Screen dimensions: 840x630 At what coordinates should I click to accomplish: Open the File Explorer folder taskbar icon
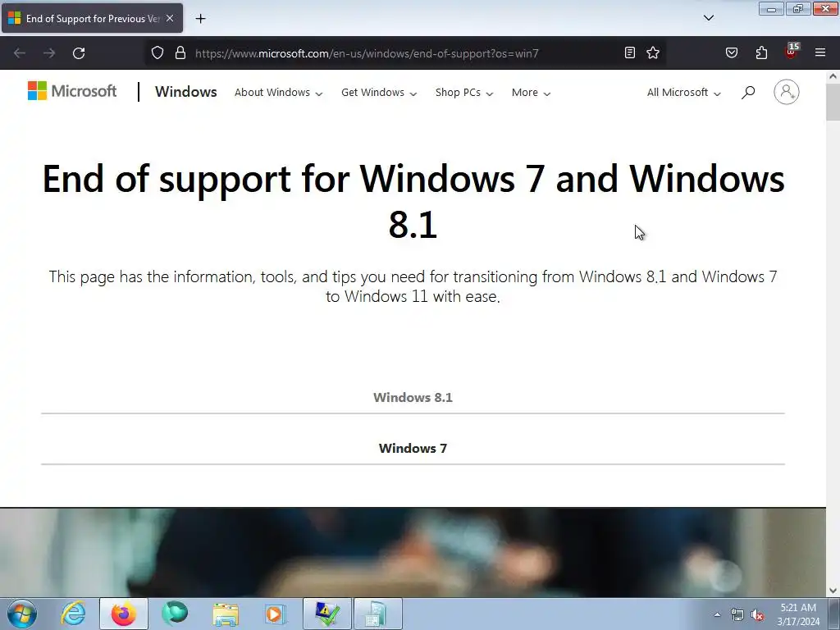coord(226,614)
